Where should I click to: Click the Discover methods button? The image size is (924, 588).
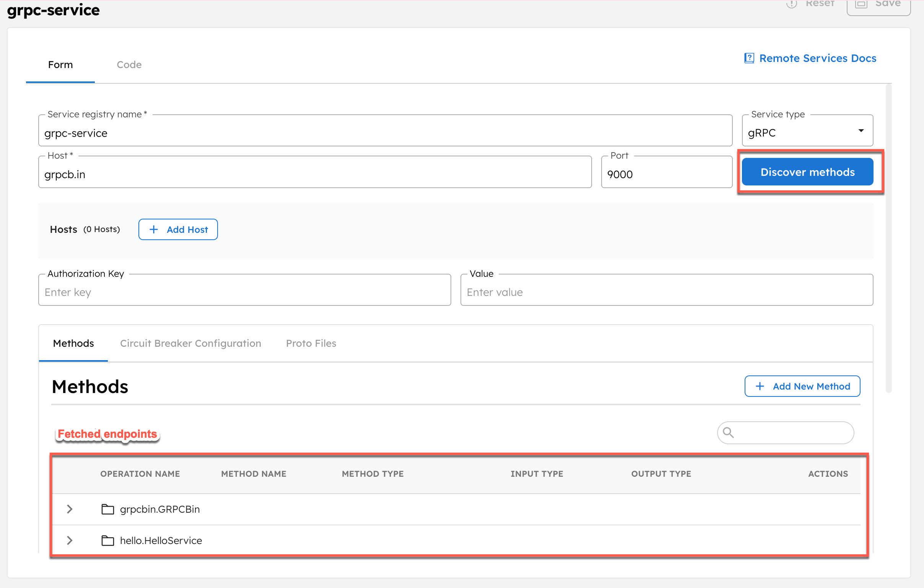807,171
